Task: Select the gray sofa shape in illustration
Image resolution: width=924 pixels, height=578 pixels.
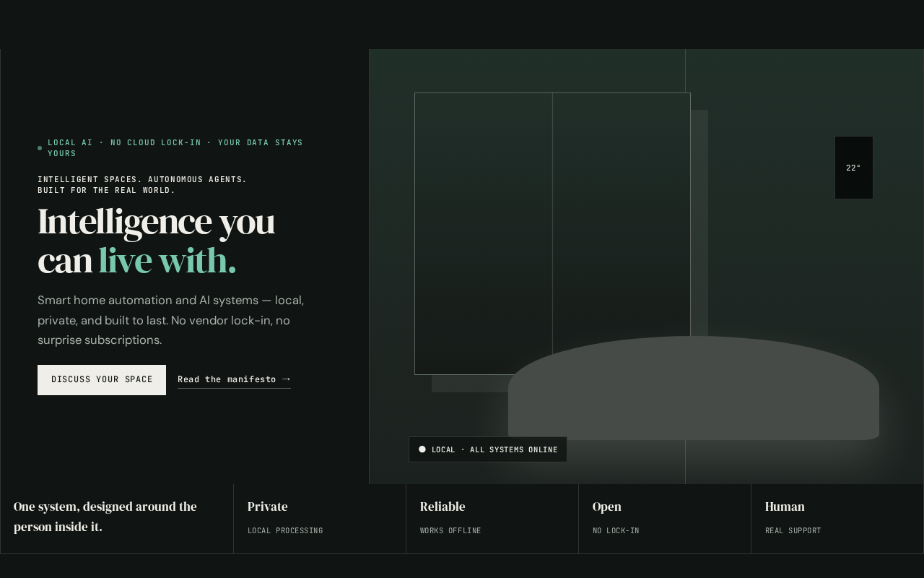Action: (x=694, y=388)
